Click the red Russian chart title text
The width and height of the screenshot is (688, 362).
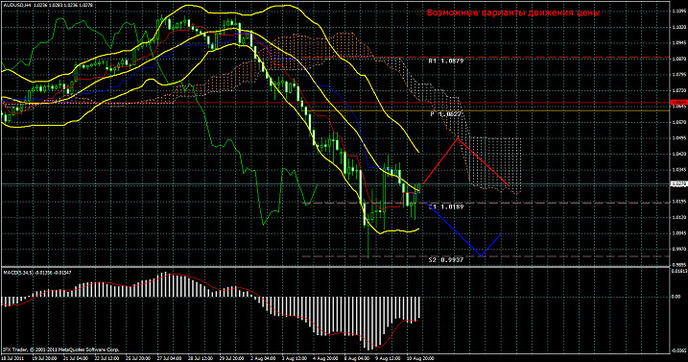(513, 12)
